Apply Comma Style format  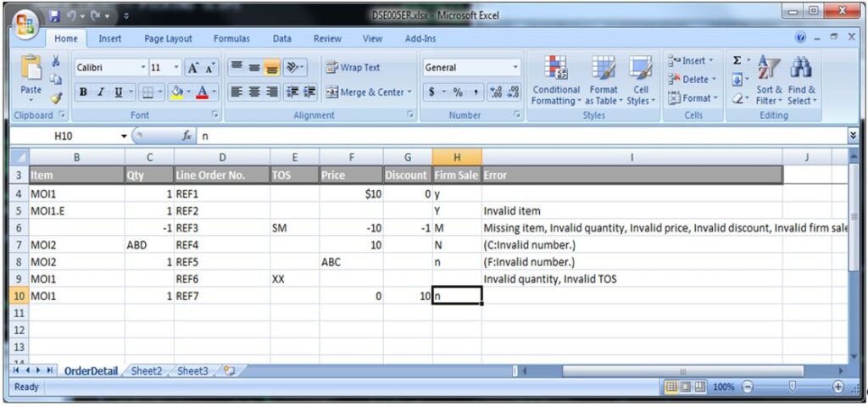[476, 92]
